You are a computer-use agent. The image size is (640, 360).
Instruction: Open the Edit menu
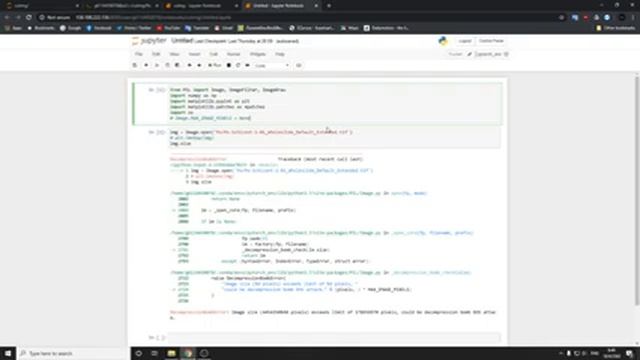(x=156, y=54)
